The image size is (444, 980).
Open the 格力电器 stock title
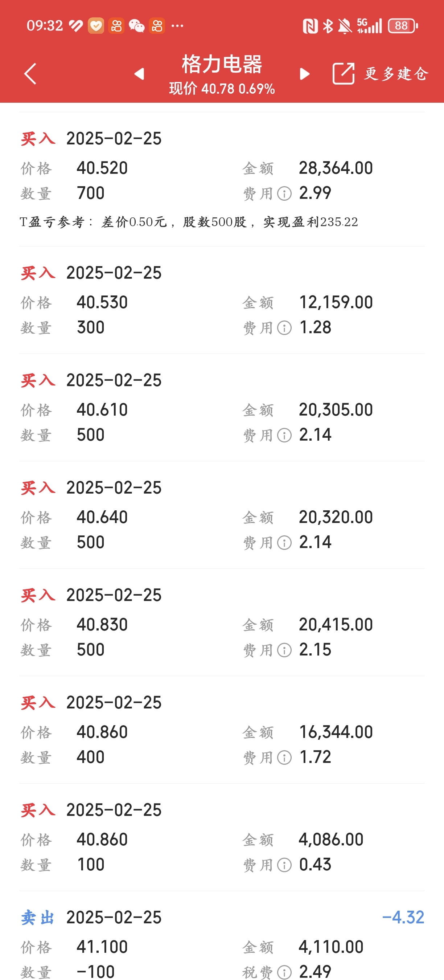(222, 64)
